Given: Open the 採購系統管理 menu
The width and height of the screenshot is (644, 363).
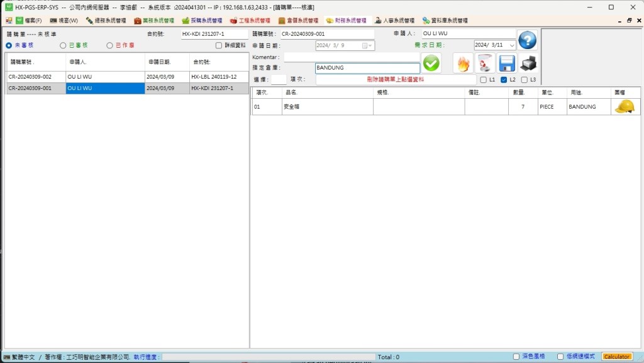Looking at the screenshot, I should coord(203,20).
